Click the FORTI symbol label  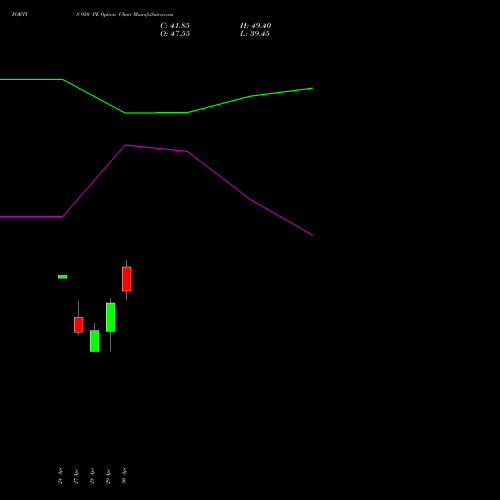[x=20, y=14]
